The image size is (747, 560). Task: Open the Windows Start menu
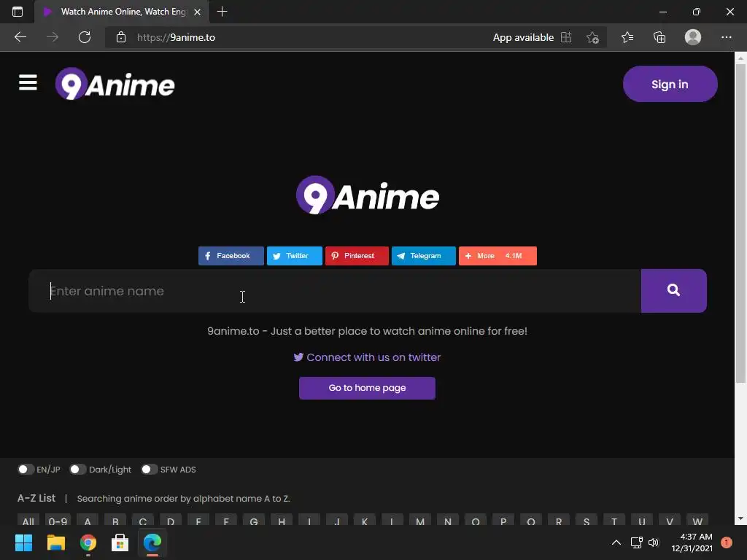tap(23, 542)
